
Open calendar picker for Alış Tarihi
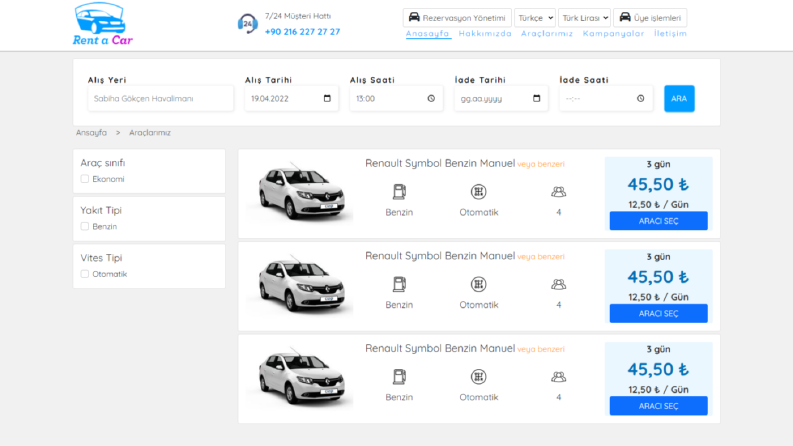pyautogui.click(x=327, y=98)
